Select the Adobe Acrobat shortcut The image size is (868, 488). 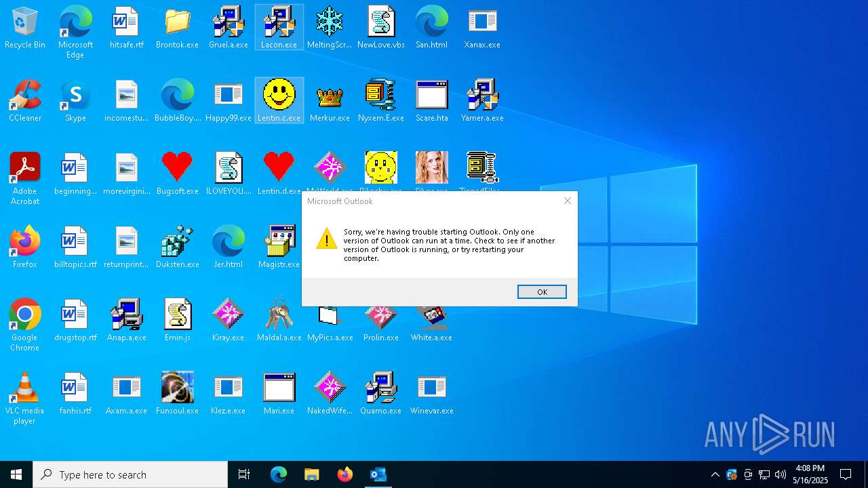[x=25, y=179]
